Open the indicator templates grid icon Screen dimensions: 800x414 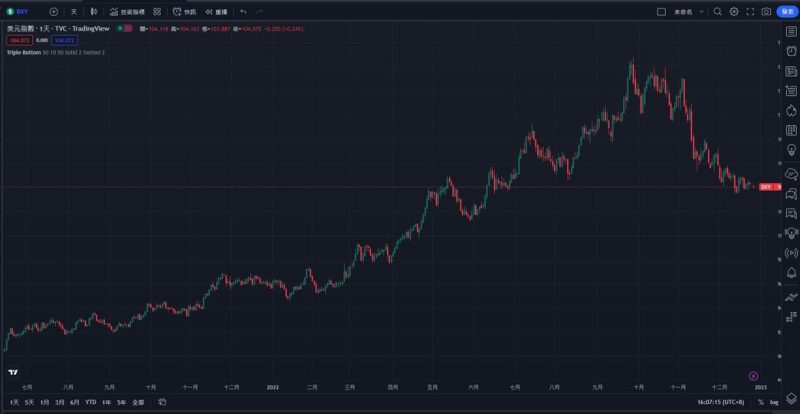click(x=157, y=11)
